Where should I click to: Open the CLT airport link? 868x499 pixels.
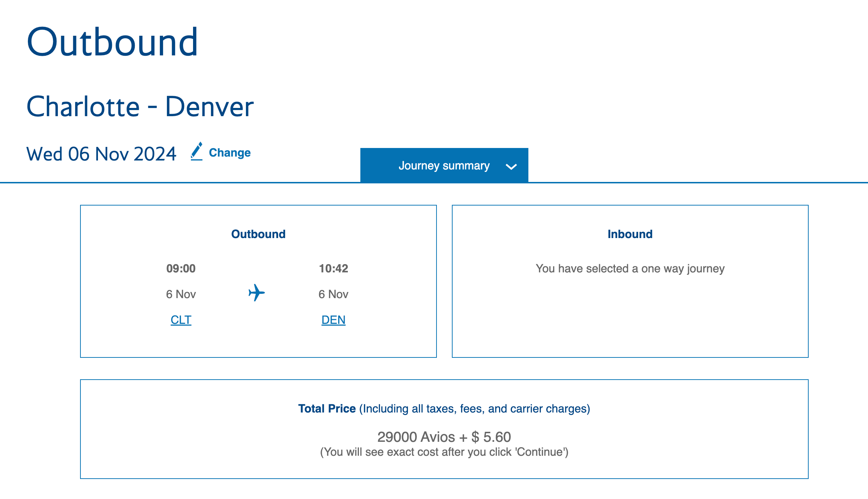click(181, 320)
